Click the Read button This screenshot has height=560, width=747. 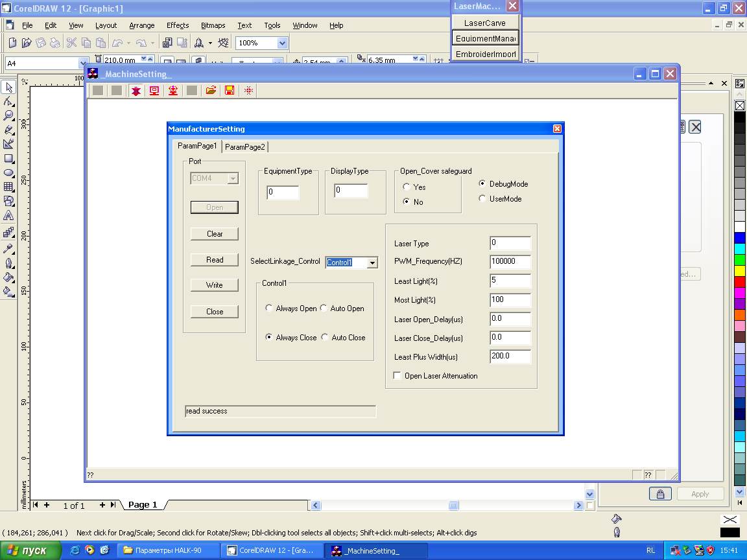tap(215, 260)
